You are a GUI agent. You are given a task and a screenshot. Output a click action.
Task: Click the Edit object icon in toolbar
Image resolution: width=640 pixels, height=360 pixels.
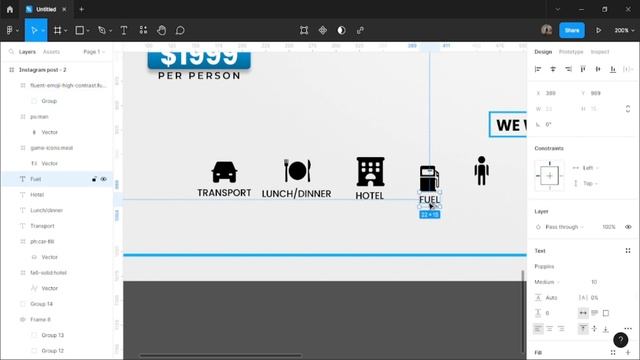pyautogui.click(x=304, y=30)
